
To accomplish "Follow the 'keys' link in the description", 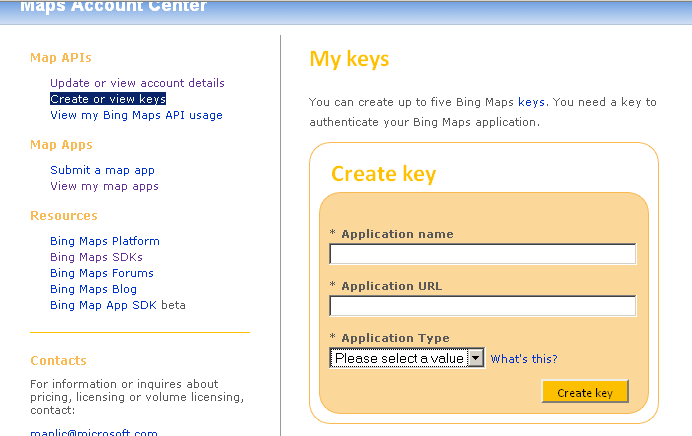I will [531, 102].
